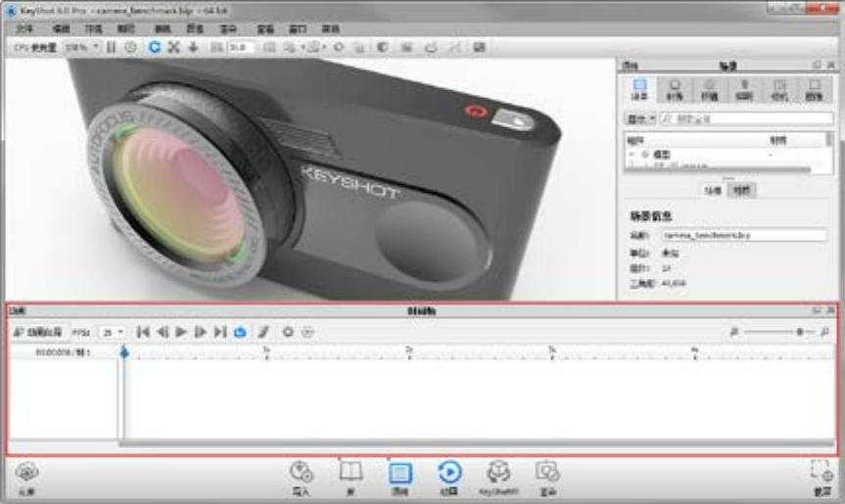Click the performance mode clock icon
This screenshot has width=845, height=504.
pos(130,47)
